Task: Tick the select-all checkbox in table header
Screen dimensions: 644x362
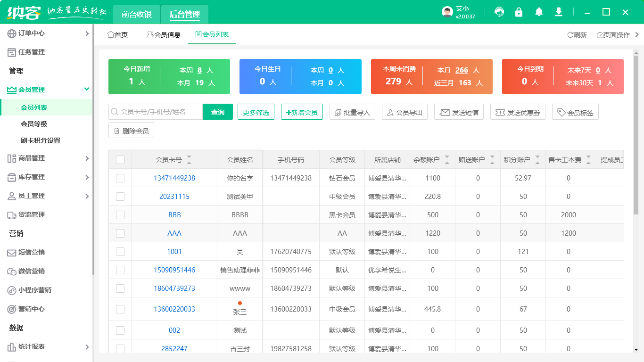Action: (120, 160)
